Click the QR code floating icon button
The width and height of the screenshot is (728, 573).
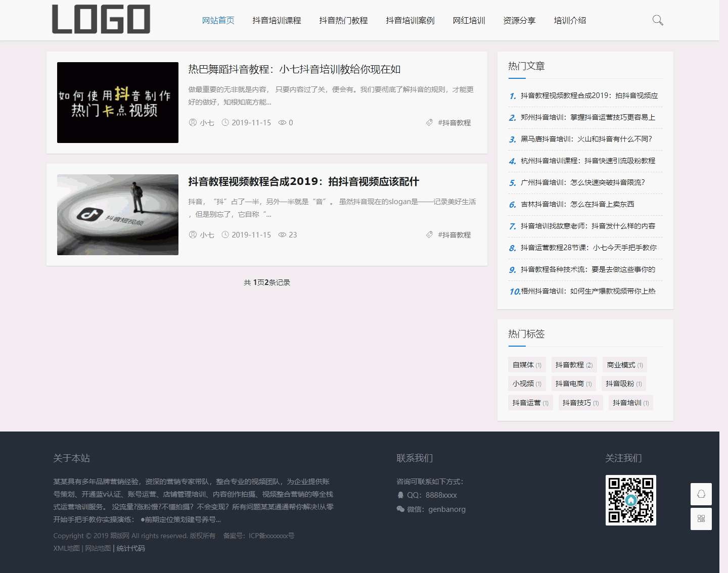pos(701,519)
